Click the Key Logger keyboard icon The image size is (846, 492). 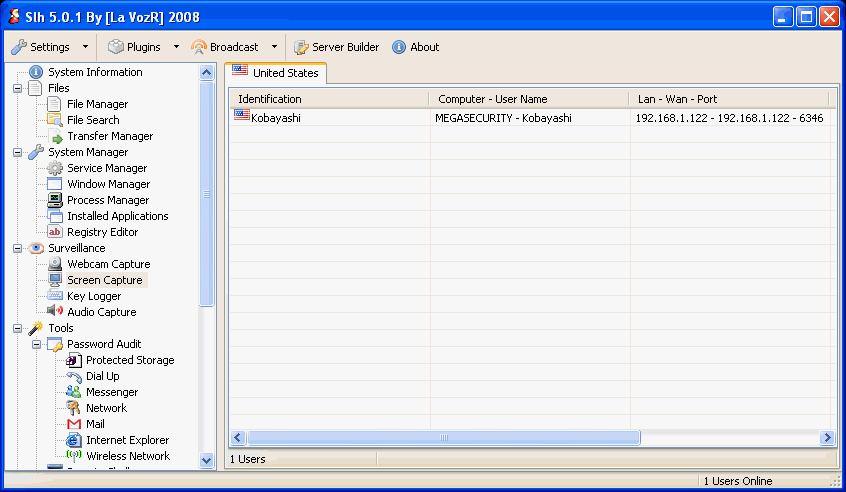pos(56,296)
